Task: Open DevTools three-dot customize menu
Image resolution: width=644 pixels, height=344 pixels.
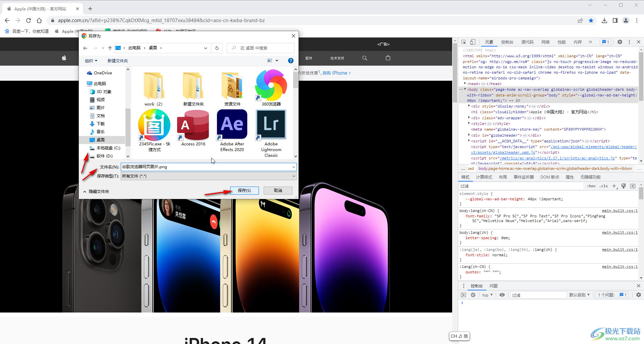Action: pyautogui.click(x=629, y=42)
